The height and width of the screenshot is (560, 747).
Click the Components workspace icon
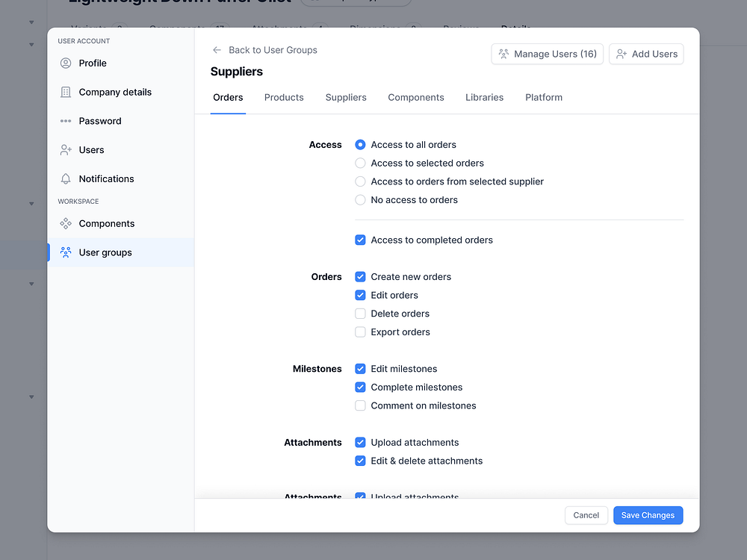(x=66, y=223)
